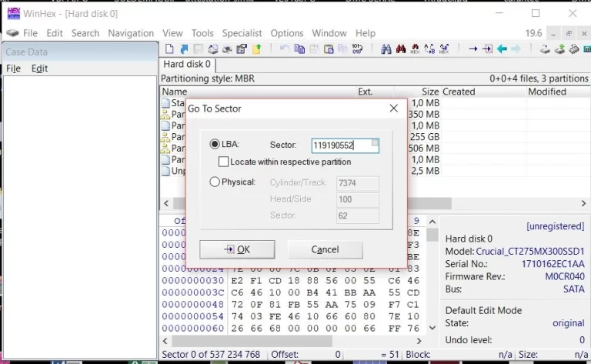
Task: Click the small box in Sector field
Action: 375,142
